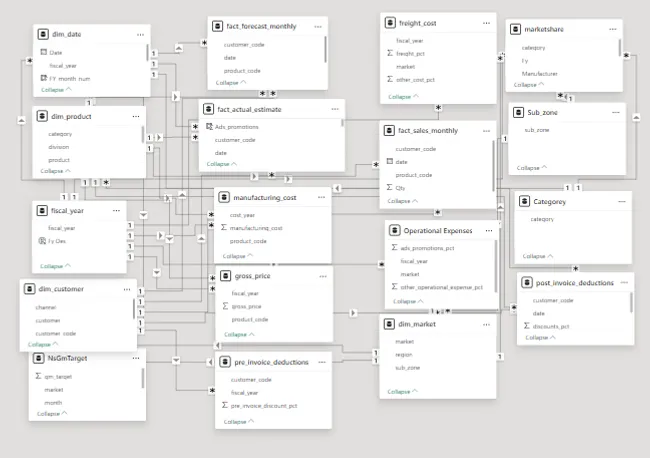Image resolution: width=650 pixels, height=458 pixels.
Task: Select pre_invoice_discount_pct field
Action: [264, 405]
